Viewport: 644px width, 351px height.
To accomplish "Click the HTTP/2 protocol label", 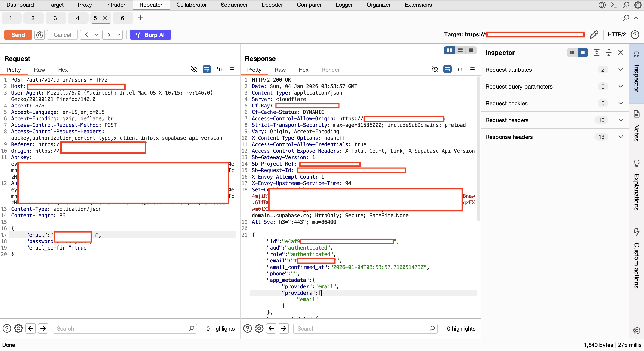I will point(616,34).
